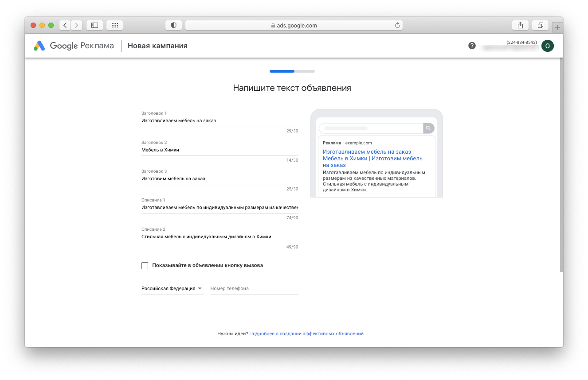Click the blue ad headline in preview

(x=372, y=159)
